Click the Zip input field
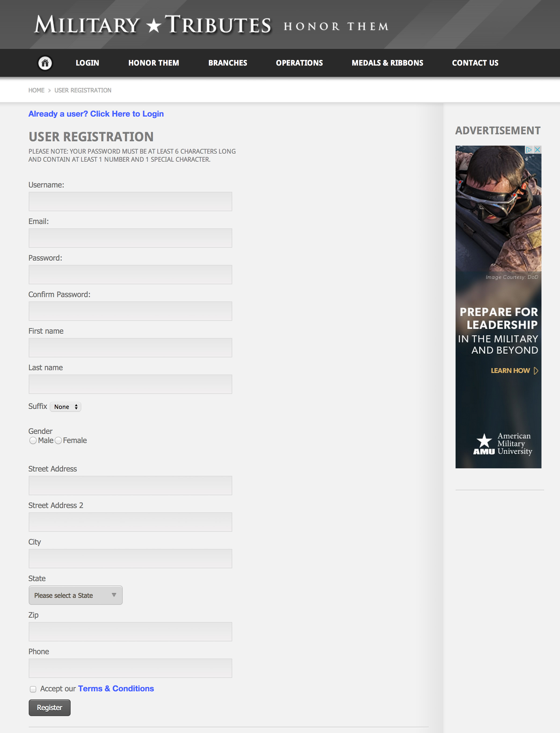Image resolution: width=560 pixels, height=733 pixels. [x=130, y=632]
